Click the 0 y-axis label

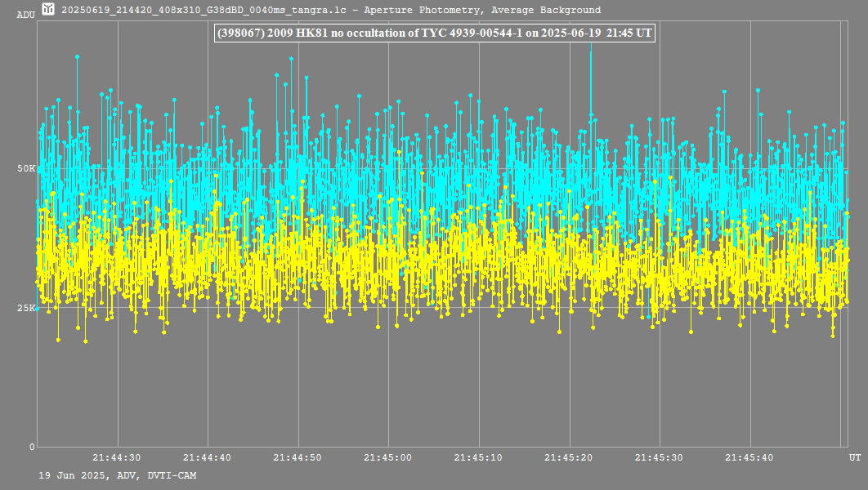pos(33,447)
